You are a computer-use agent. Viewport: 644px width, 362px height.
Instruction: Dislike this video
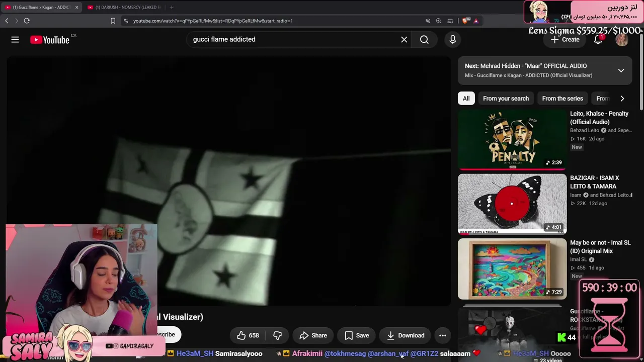(x=277, y=335)
